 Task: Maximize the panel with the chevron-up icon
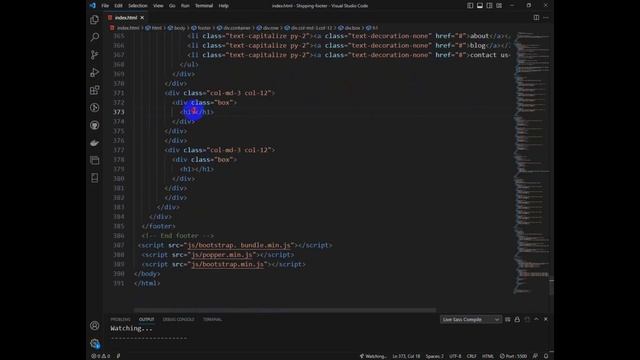pyautogui.click(x=536, y=319)
